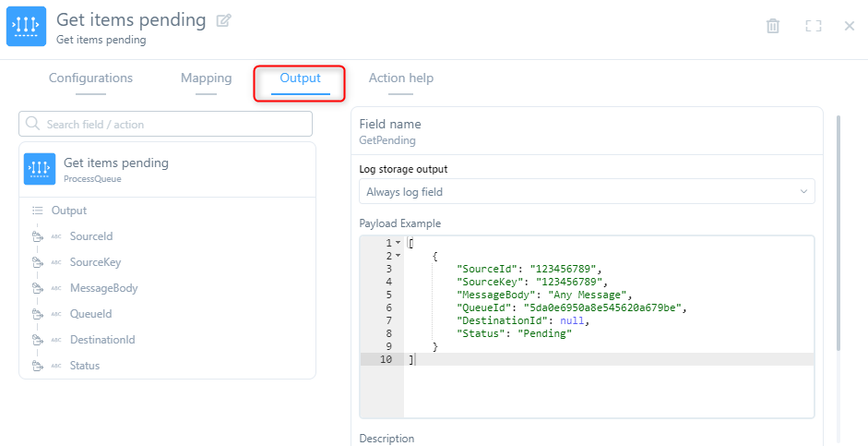Click the right panel vertical scrollbar
This screenshot has height=446, width=868.
[x=838, y=231]
